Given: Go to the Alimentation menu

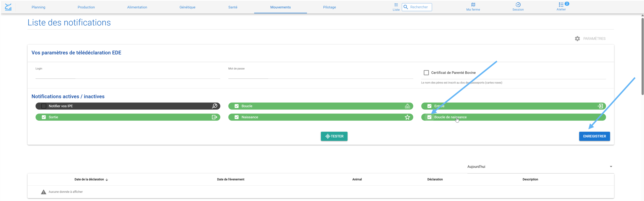Looking at the screenshot, I should (137, 7).
